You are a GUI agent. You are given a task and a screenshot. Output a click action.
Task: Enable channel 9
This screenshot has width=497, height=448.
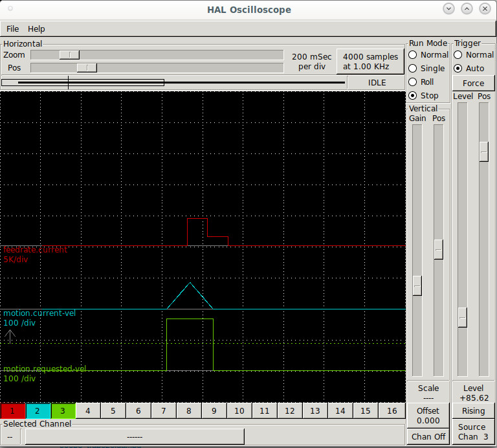[214, 411]
